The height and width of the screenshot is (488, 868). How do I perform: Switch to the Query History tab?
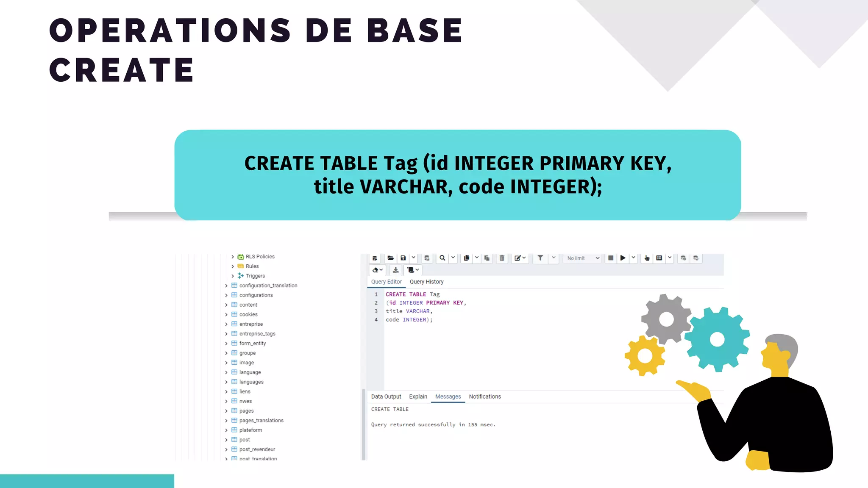click(426, 282)
